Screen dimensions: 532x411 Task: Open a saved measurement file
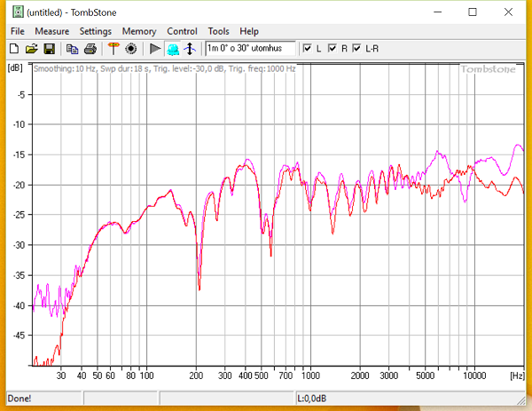click(x=32, y=49)
